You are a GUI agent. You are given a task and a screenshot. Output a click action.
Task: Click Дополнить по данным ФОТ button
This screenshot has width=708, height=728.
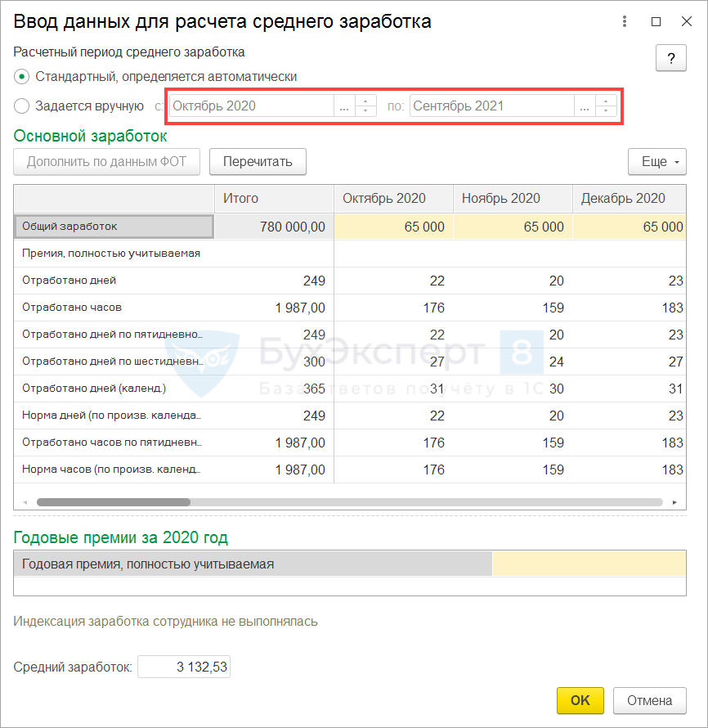pyautogui.click(x=106, y=162)
